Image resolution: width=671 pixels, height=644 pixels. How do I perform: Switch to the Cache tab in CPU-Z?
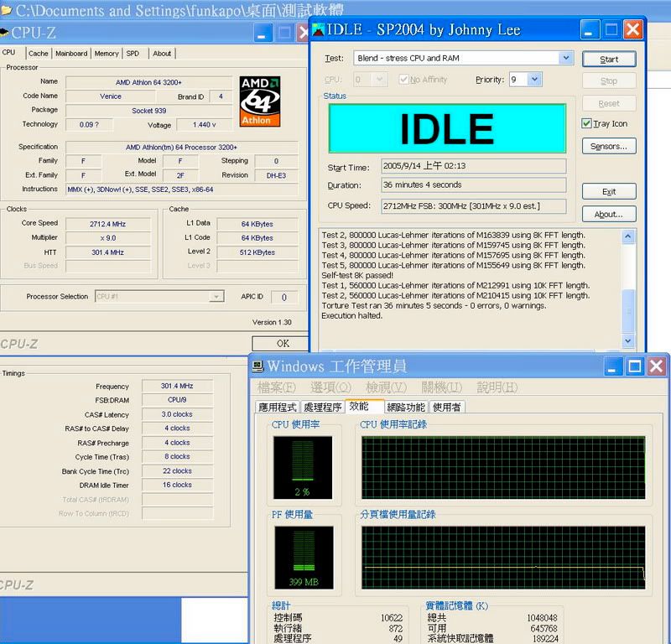(38, 54)
